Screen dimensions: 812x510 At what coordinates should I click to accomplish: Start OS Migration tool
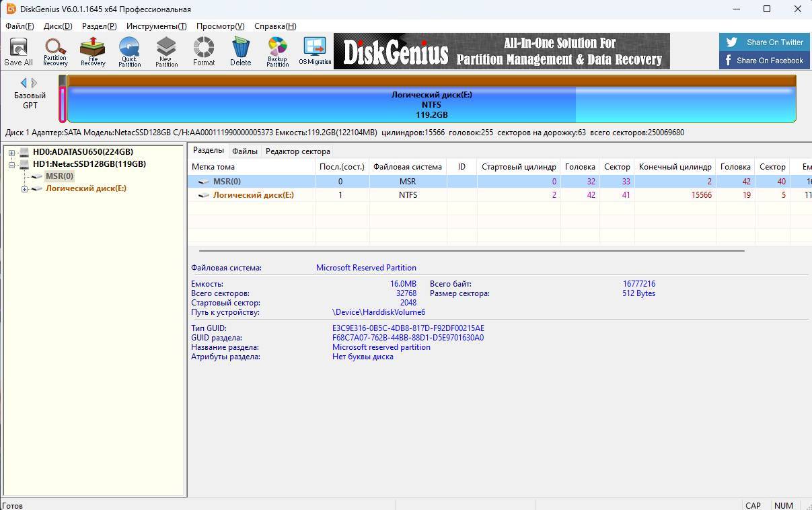[x=315, y=51]
